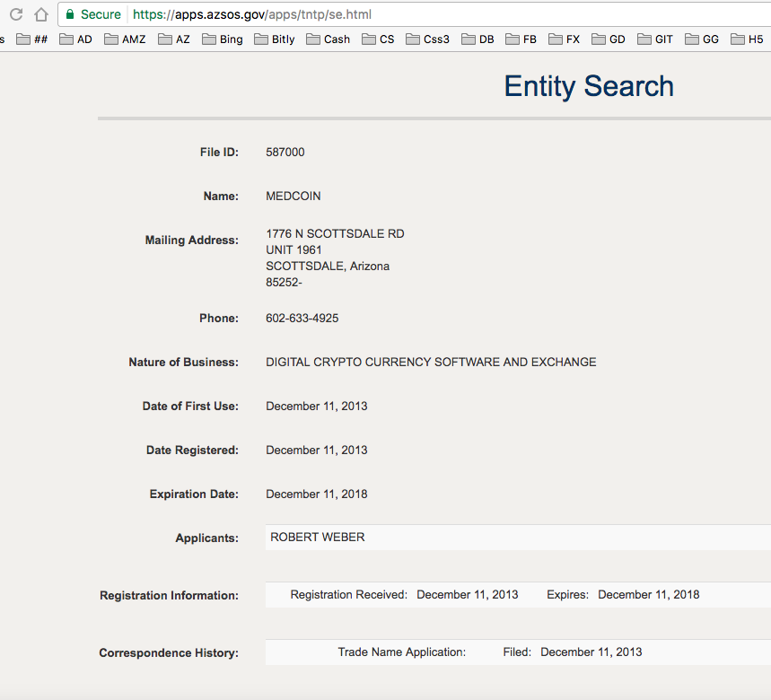The image size is (771, 700).
Task: Open the Cash bookmarks folder
Action: (x=328, y=39)
